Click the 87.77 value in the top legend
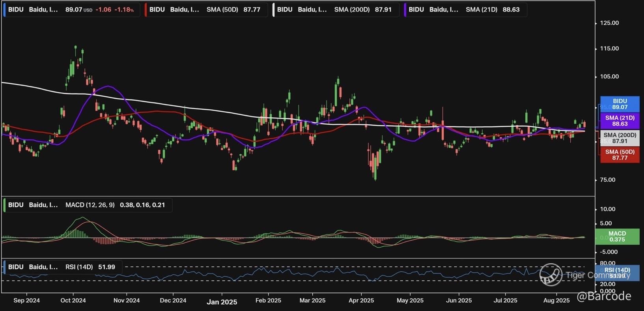Image resolution: width=644 pixels, height=311 pixels. 252,9
